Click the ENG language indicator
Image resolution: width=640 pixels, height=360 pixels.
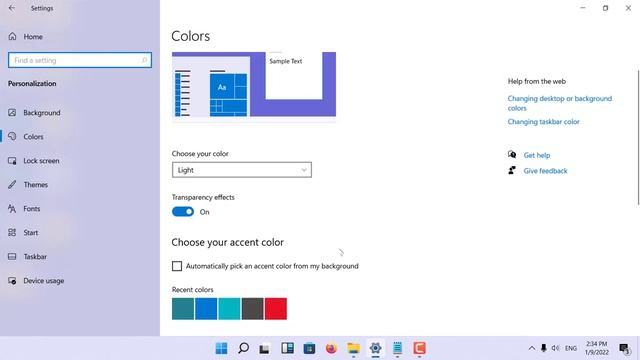[571, 348]
